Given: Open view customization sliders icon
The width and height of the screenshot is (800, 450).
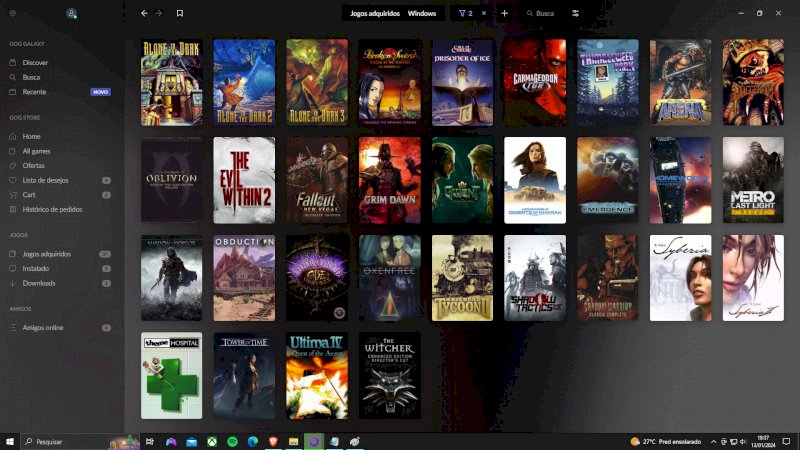Looking at the screenshot, I should (576, 13).
